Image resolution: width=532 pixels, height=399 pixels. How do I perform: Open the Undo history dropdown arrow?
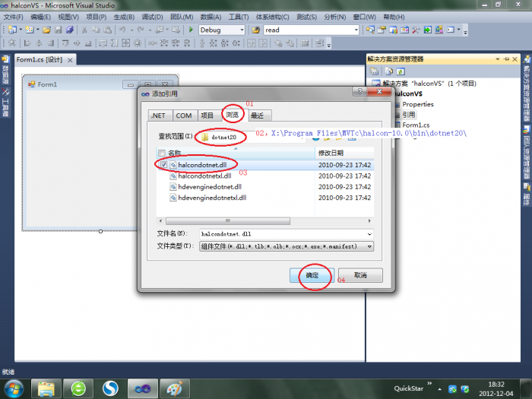(x=131, y=30)
